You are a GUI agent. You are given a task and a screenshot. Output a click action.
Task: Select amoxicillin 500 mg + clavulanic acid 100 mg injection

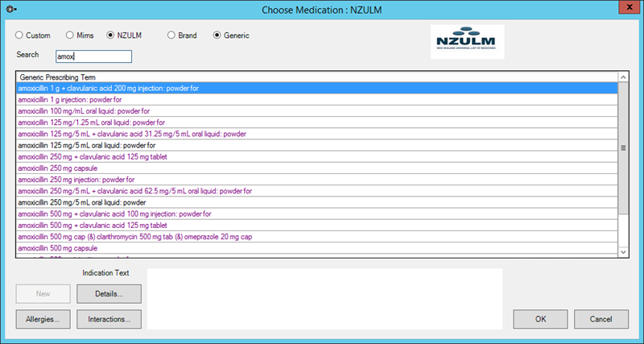pyautogui.click(x=317, y=214)
